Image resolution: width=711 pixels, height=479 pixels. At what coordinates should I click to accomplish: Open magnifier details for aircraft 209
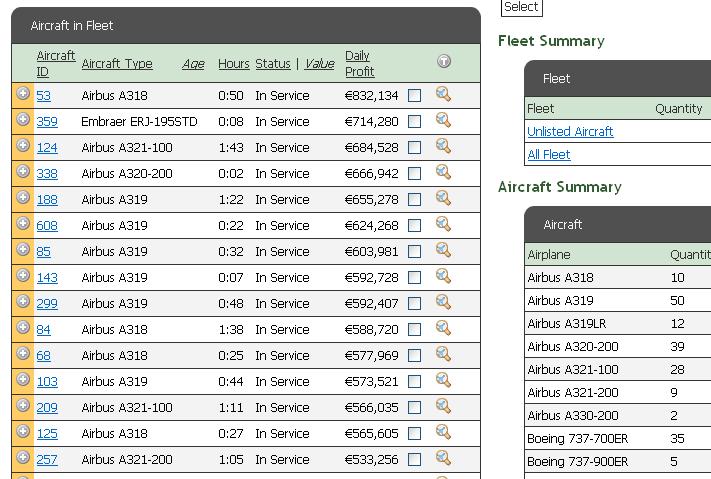(x=443, y=406)
